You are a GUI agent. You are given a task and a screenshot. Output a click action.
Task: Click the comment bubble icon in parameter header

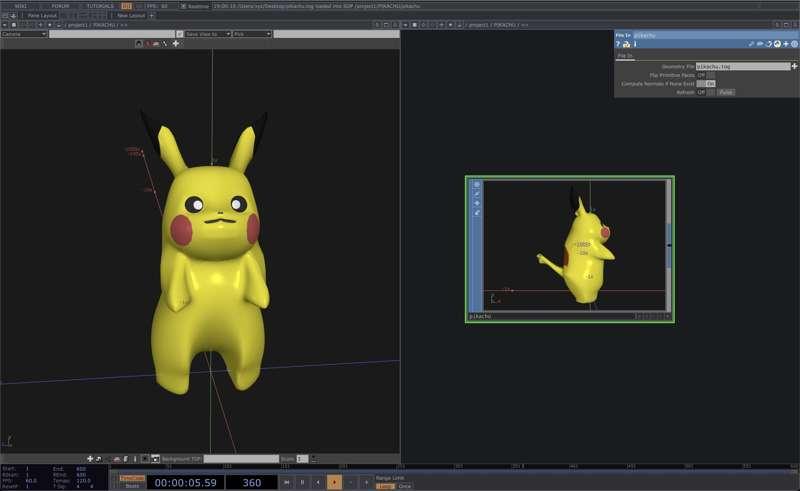coord(760,44)
